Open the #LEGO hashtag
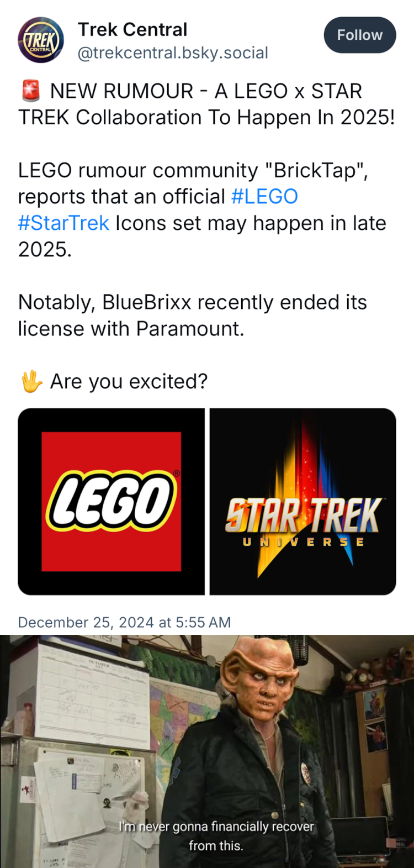The image size is (414, 868). point(264,197)
